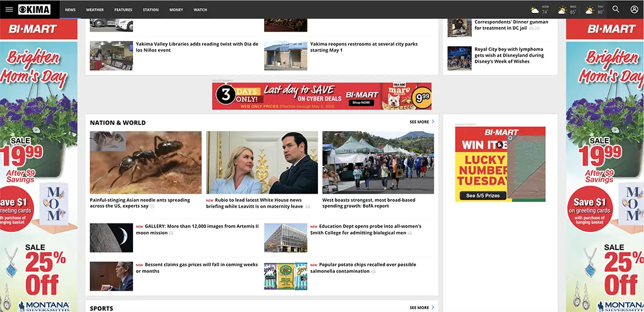Read the Asian needle ants spreading headline

point(140,203)
